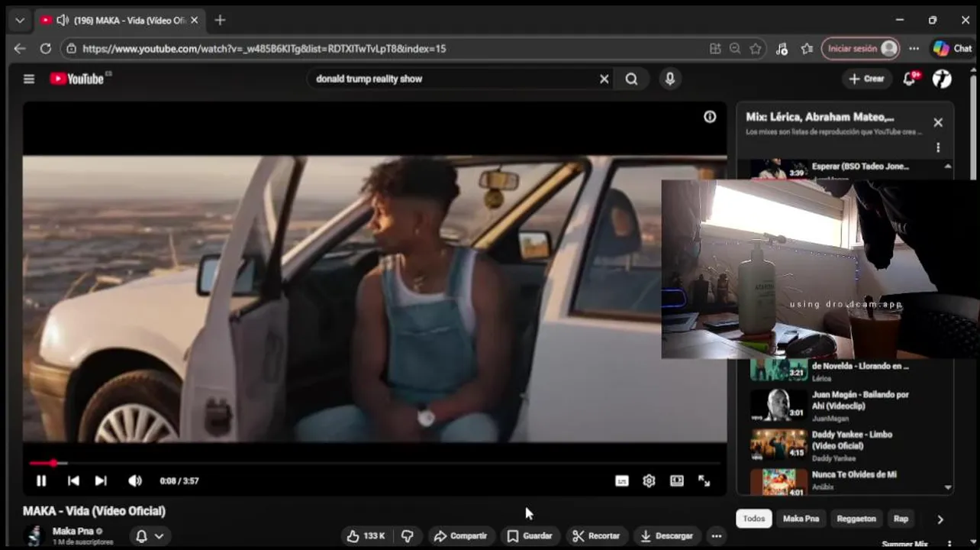Open a new browser tab
The height and width of the screenshot is (550, 980).
coord(220,20)
